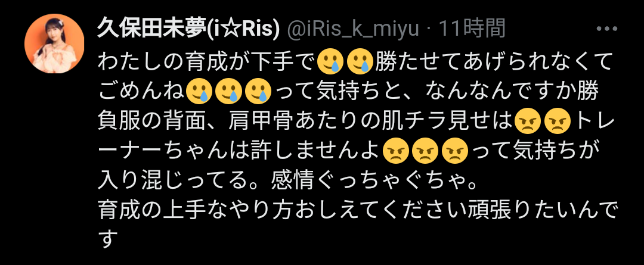
Task: Click the tearful emoji just before って気持ちと
Action: coord(258,91)
